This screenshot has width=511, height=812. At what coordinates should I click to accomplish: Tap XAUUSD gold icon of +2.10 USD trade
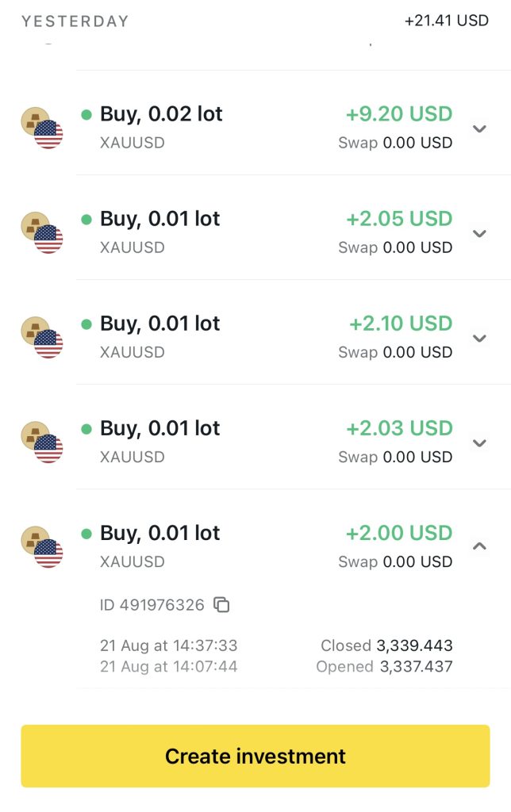[x=41, y=337]
